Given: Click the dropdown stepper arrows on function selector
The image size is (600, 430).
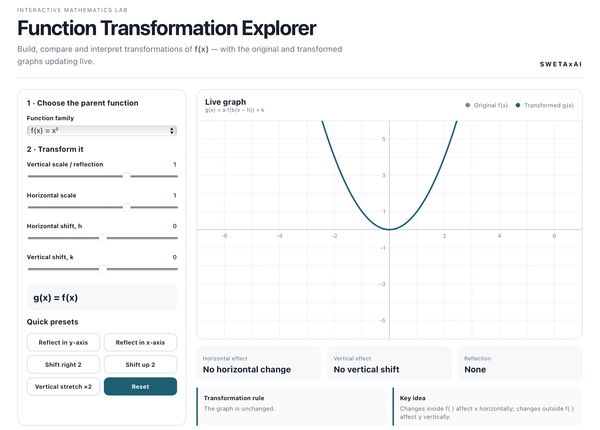Looking at the screenshot, I should click(x=172, y=130).
